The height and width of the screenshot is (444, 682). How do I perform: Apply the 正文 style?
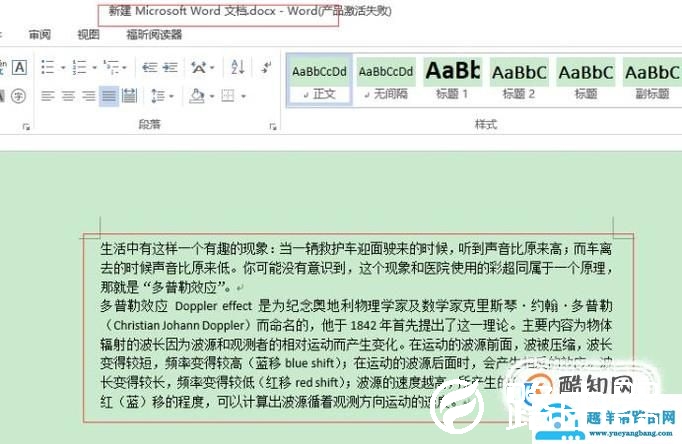pos(319,80)
